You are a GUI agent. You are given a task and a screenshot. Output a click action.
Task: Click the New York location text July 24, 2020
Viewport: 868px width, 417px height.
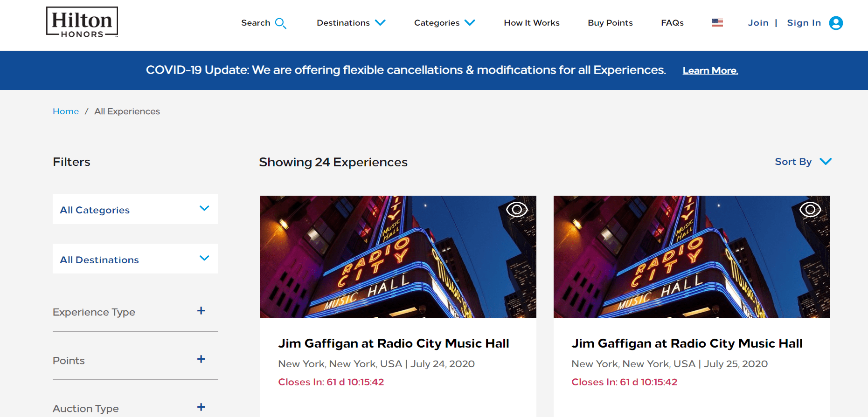pyautogui.click(x=376, y=364)
